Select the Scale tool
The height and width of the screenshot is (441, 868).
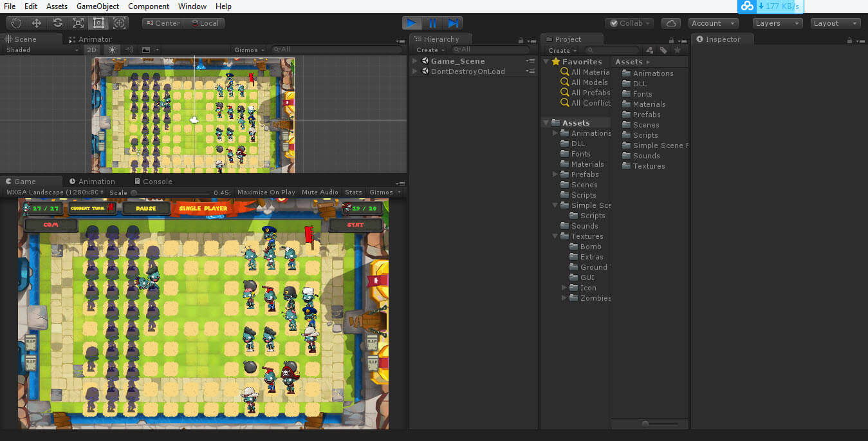tap(78, 23)
